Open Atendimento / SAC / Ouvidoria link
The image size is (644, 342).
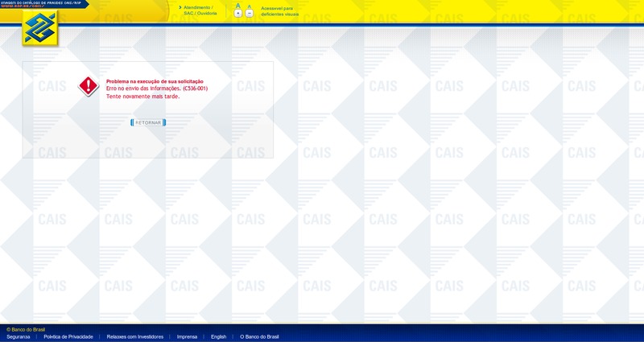click(200, 10)
